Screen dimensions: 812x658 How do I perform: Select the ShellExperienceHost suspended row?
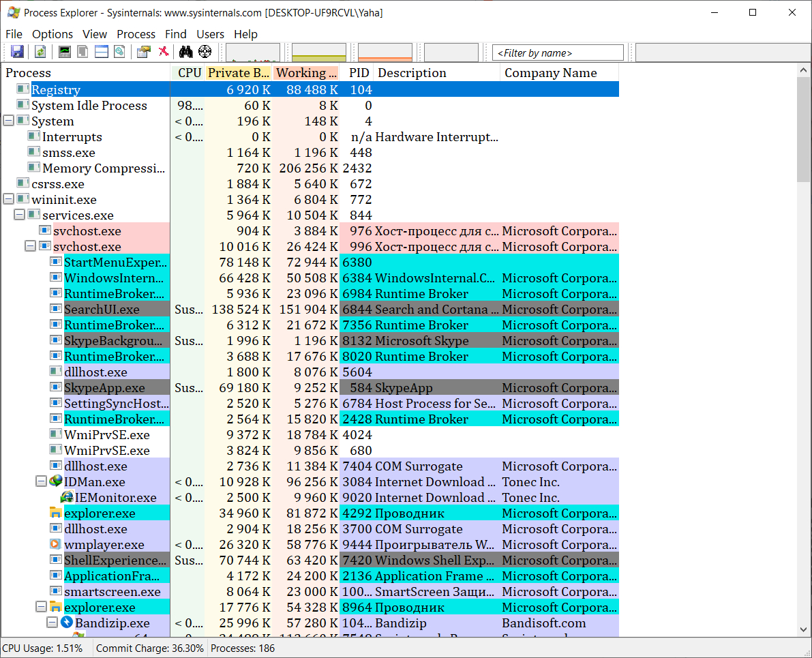pyautogui.click(x=311, y=560)
